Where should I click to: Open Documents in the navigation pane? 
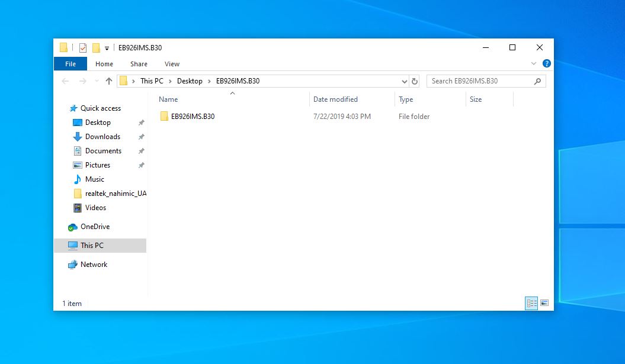103,151
